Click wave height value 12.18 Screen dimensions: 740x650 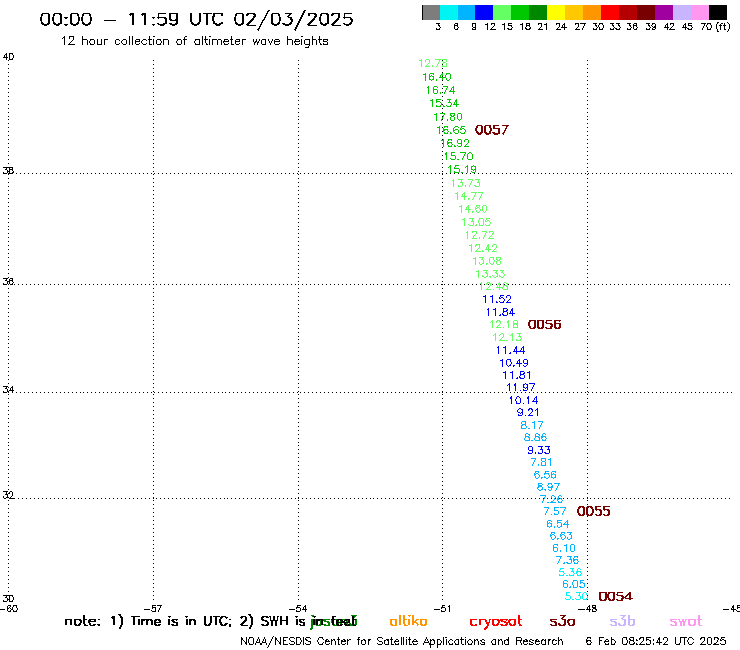(504, 324)
